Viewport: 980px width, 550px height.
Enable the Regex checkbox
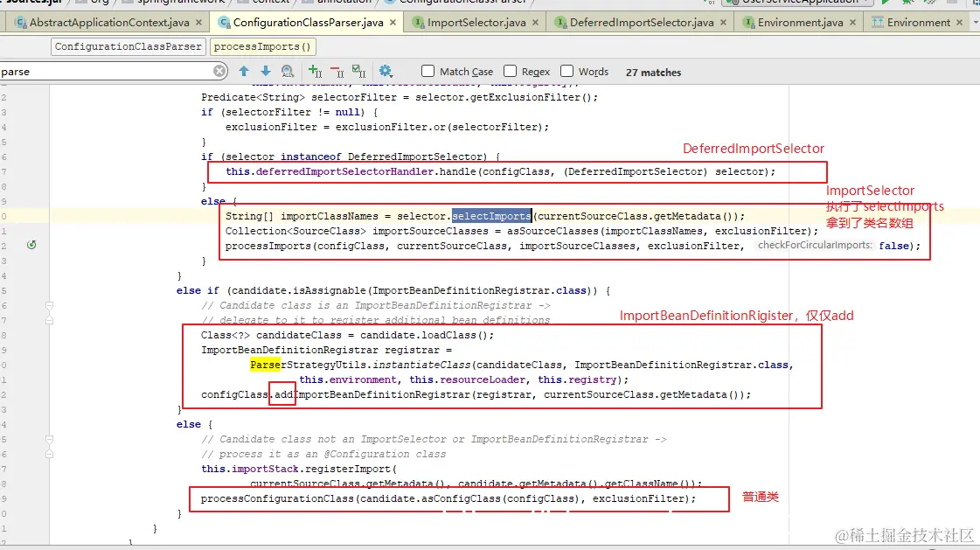coord(510,71)
